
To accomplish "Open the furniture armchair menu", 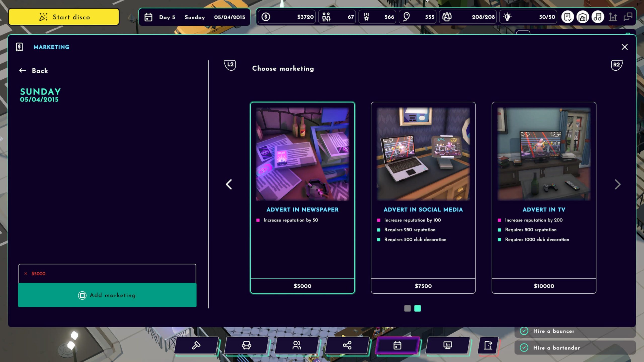I will [x=247, y=345].
